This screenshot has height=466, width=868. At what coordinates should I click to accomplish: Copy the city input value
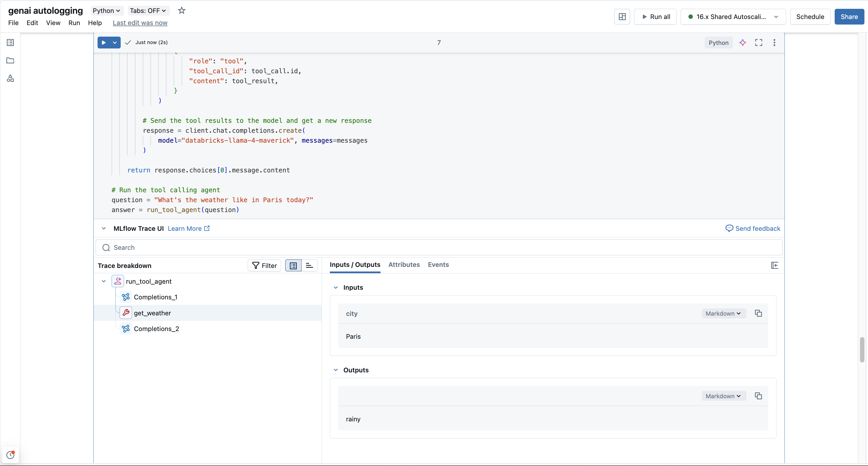[x=758, y=313]
